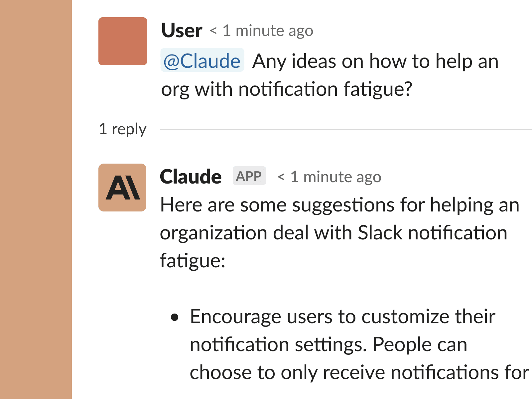Click the tan sidebar strip on the left

click(x=36, y=199)
